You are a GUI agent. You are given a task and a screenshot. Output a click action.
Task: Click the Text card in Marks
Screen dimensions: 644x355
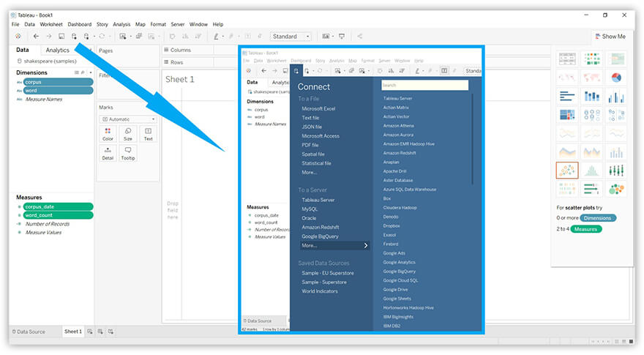tap(149, 134)
